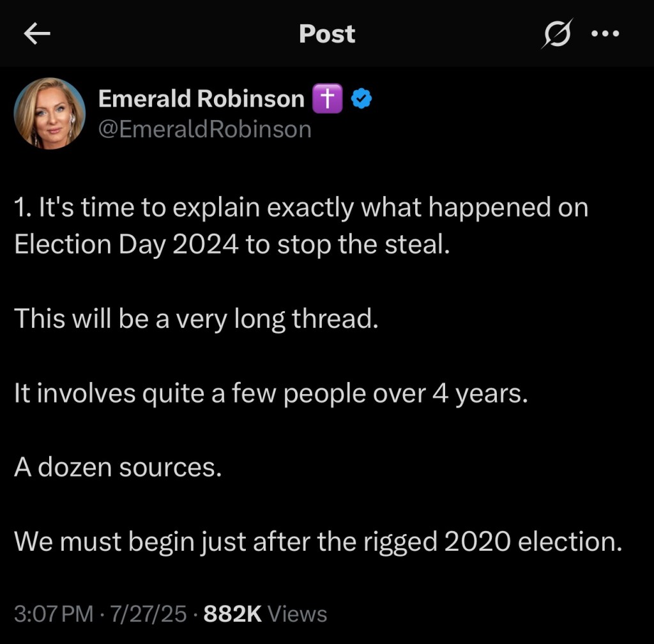Select the 7/27/25 date text
Image resolution: width=654 pixels, height=644 pixels.
pyautogui.click(x=146, y=613)
